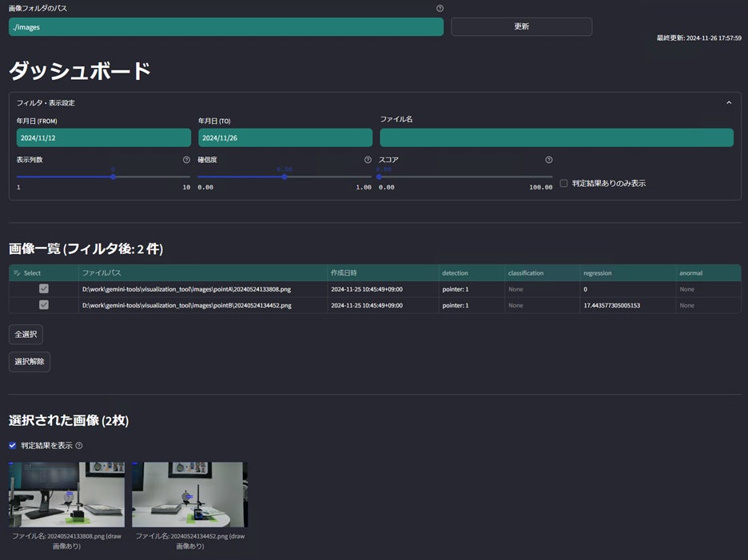Click help icon beside 判定結果を表示
748x560 pixels.
[79, 446]
